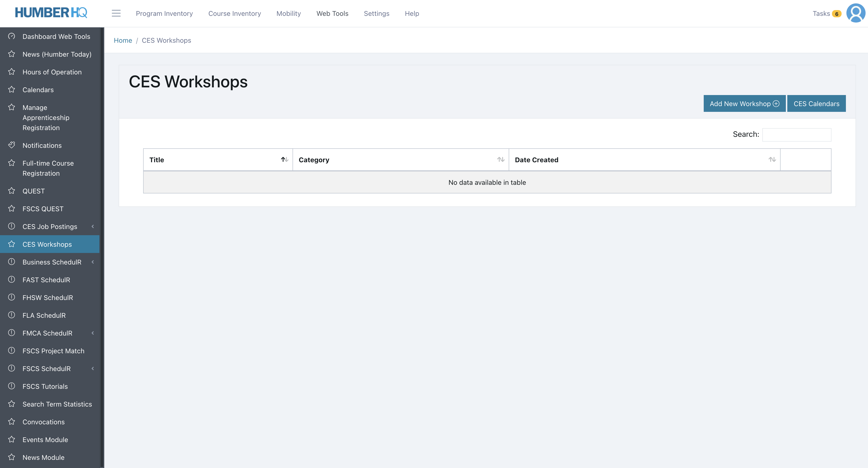Click circle icon beside FMCA SchedulR
This screenshot has height=468, width=868.
tap(12, 333)
